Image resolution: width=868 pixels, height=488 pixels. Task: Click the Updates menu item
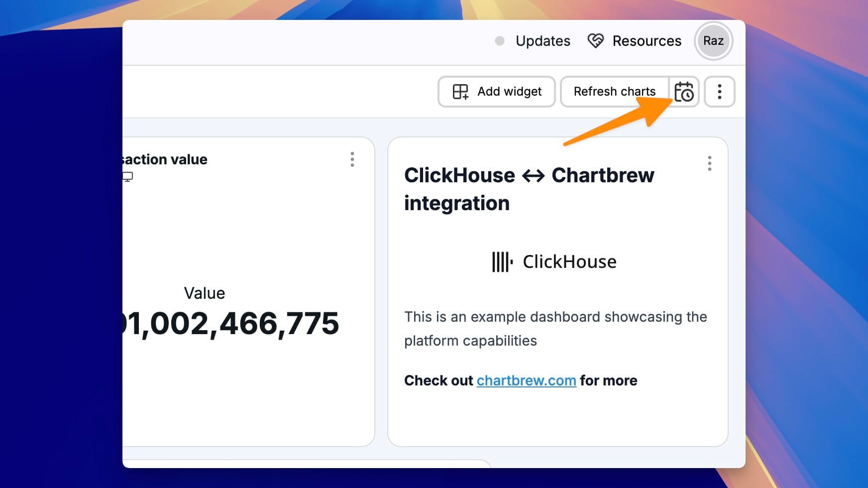pos(543,41)
